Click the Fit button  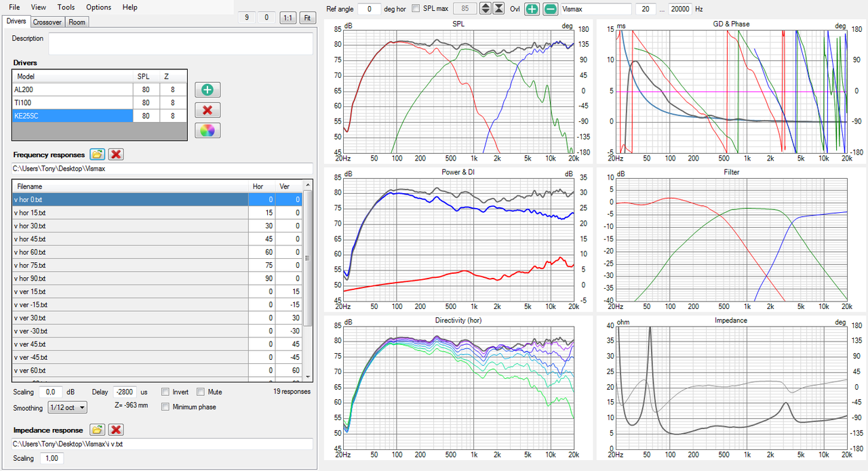307,18
